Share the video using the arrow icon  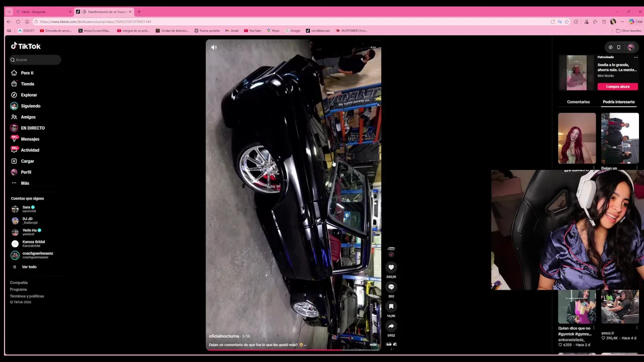(391, 326)
